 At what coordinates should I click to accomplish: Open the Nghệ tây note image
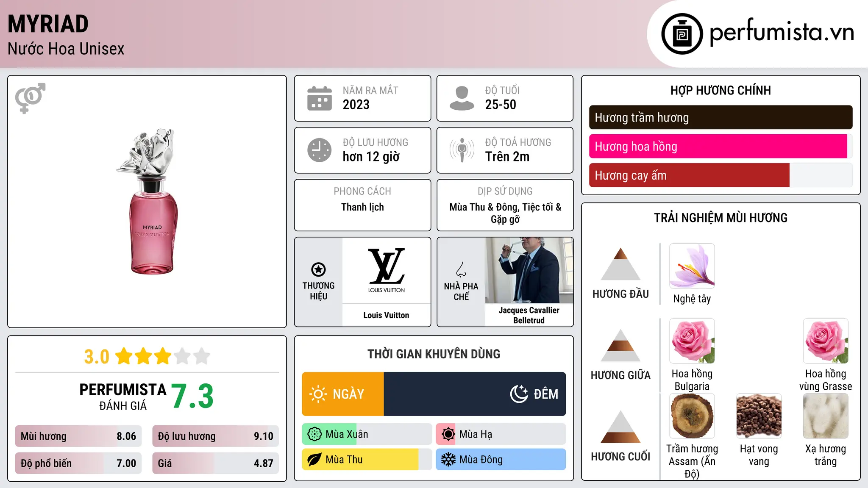pos(692,266)
